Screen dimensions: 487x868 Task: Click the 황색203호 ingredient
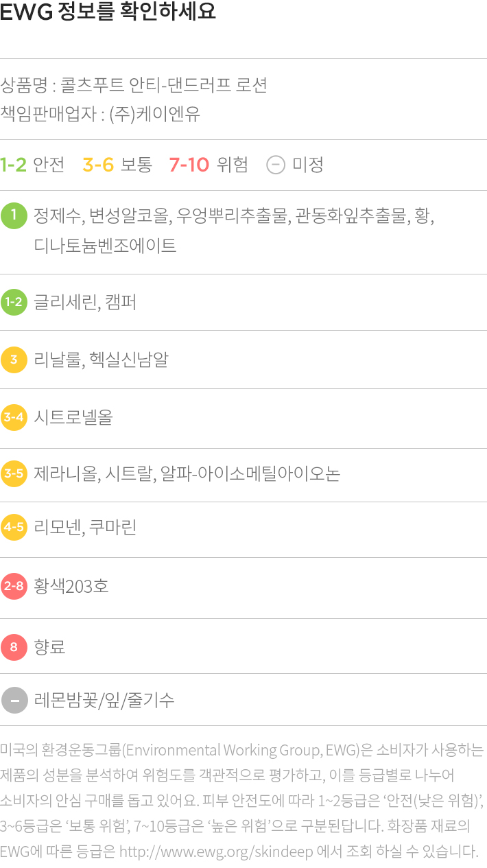71,587
